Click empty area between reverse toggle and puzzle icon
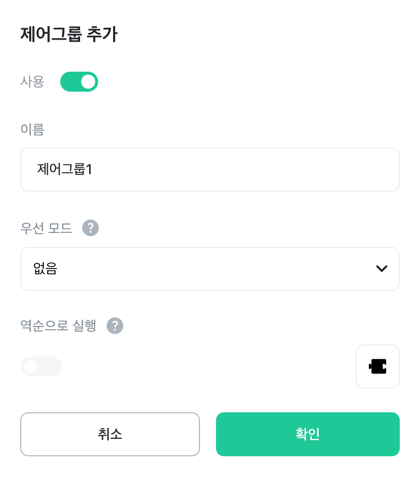This screenshot has height=477, width=419. (x=209, y=366)
